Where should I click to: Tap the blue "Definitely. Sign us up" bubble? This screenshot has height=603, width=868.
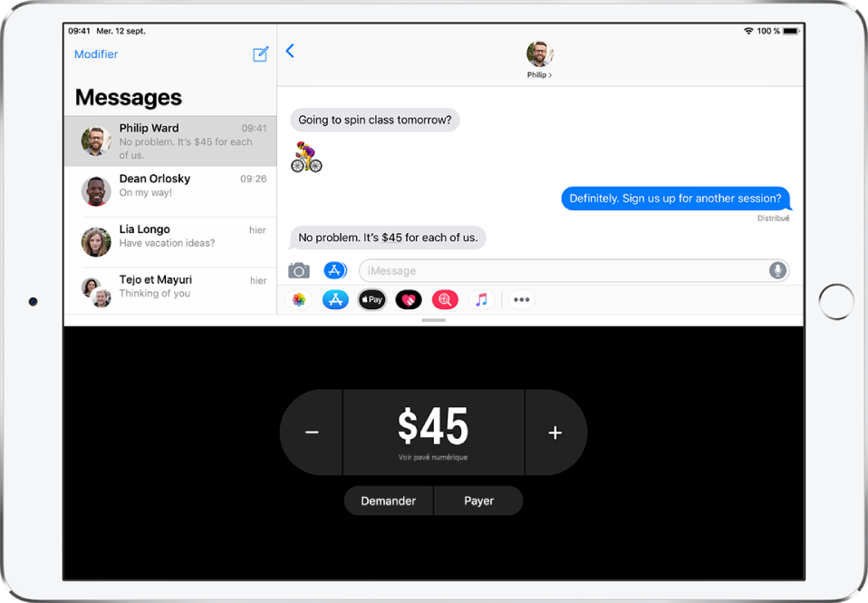(676, 199)
